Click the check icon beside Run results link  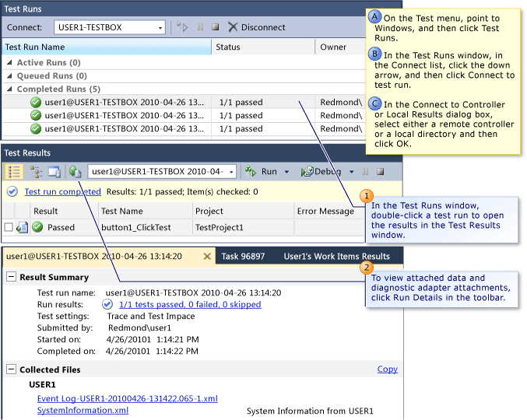coord(107,305)
